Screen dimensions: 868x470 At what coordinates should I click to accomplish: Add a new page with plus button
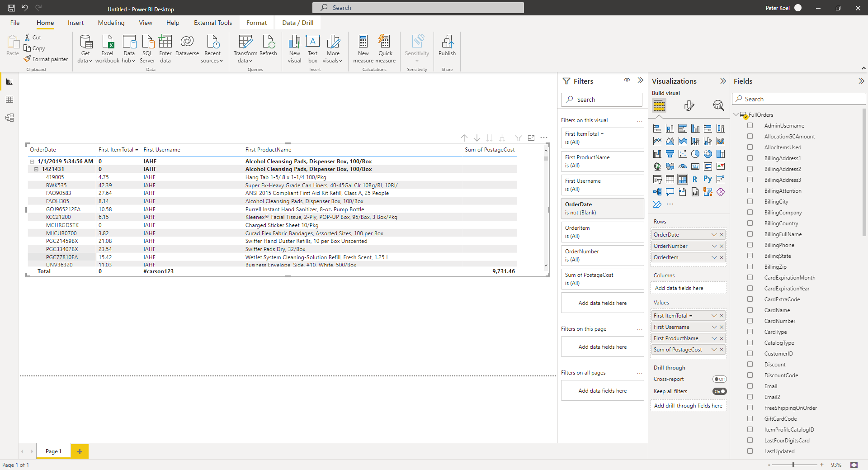[80, 451]
